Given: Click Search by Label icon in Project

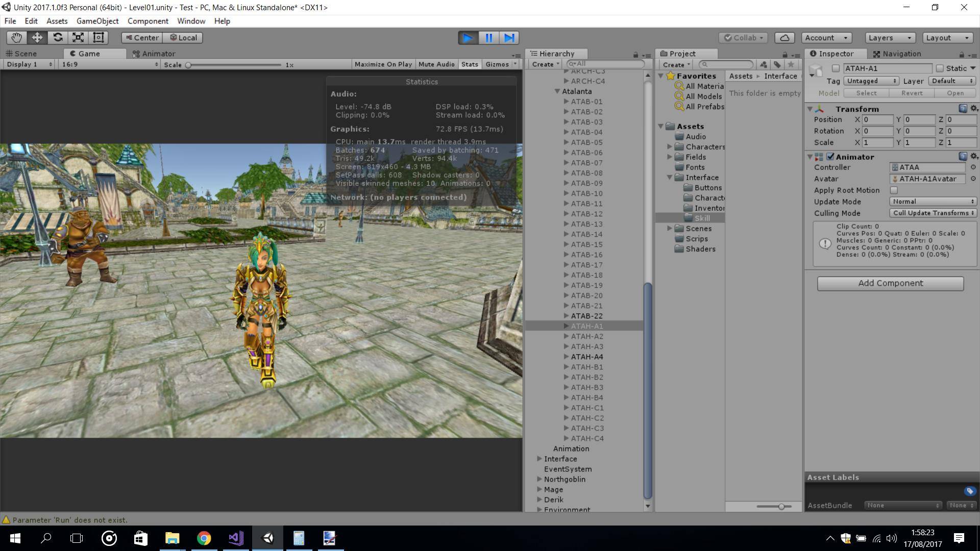Looking at the screenshot, I should (777, 64).
